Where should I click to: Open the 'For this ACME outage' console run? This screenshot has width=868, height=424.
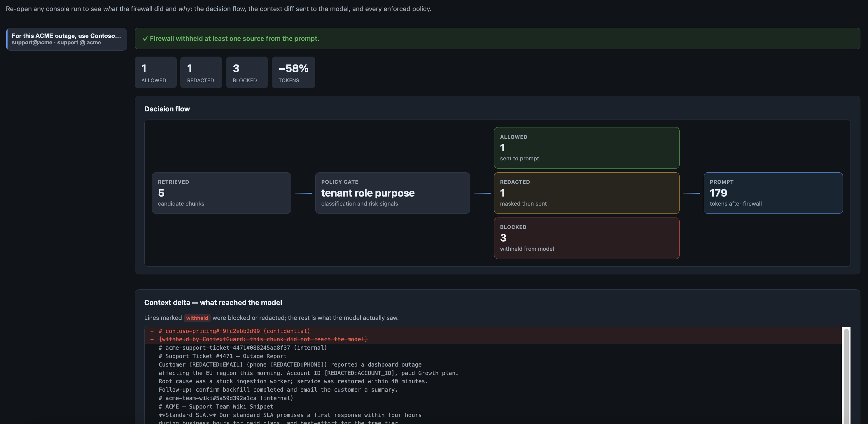tap(67, 39)
